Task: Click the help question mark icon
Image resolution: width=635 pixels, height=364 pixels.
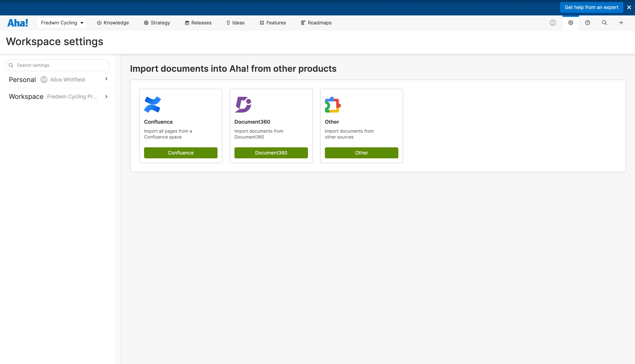Action: (x=587, y=23)
